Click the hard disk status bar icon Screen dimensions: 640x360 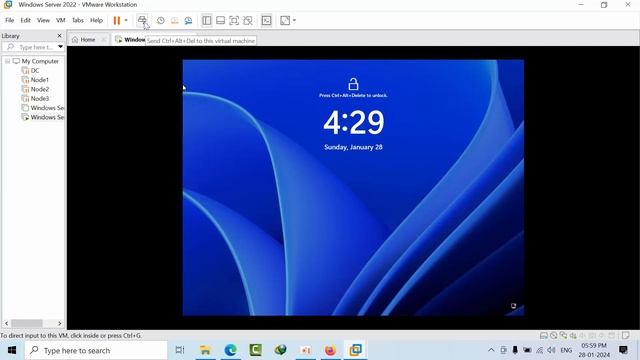click(544, 336)
